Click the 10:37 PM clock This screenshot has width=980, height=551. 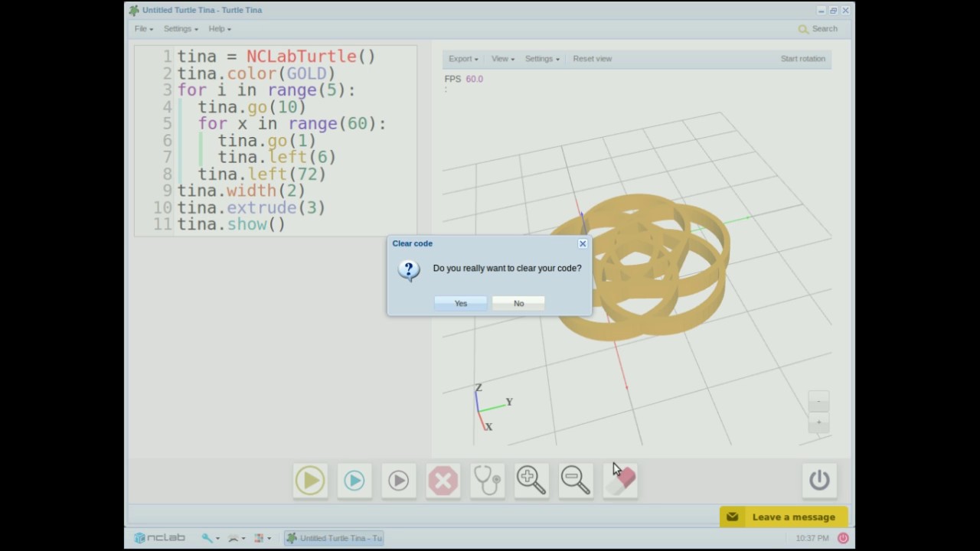tap(812, 538)
